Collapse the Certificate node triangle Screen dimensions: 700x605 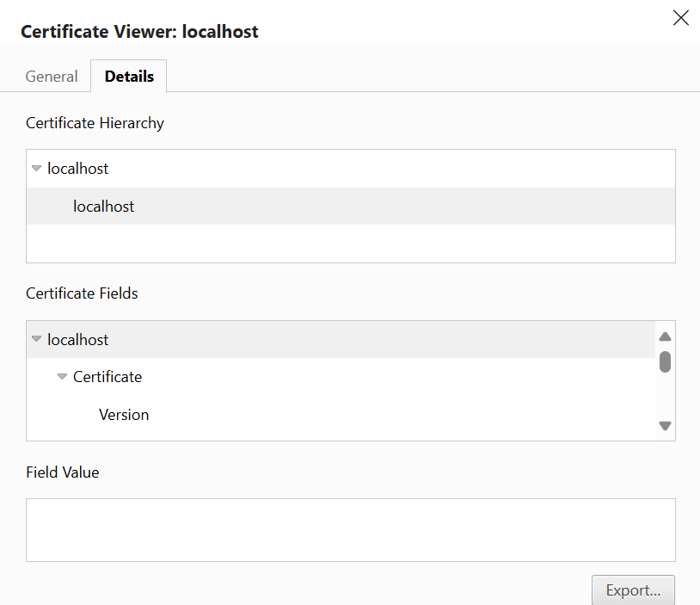pos(62,377)
